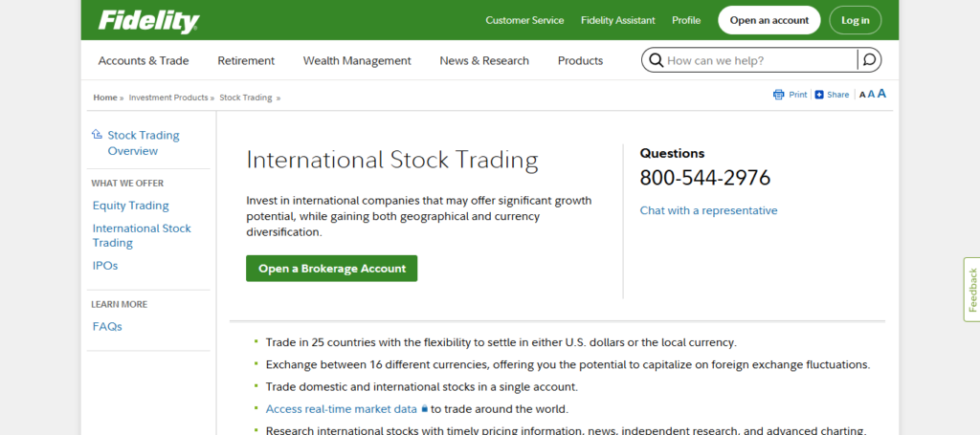Click the search magnifier icon
980x435 pixels.
656,60
